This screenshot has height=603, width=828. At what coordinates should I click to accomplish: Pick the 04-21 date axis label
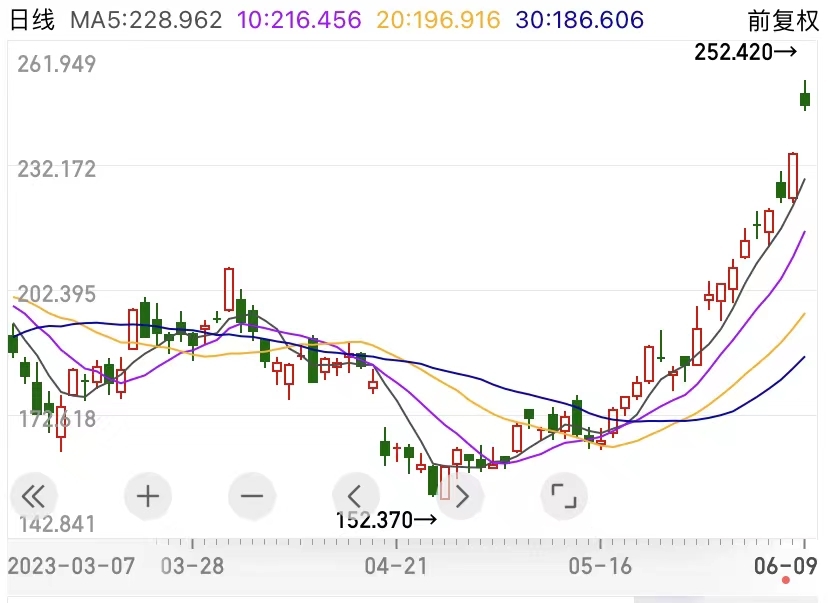tap(395, 565)
